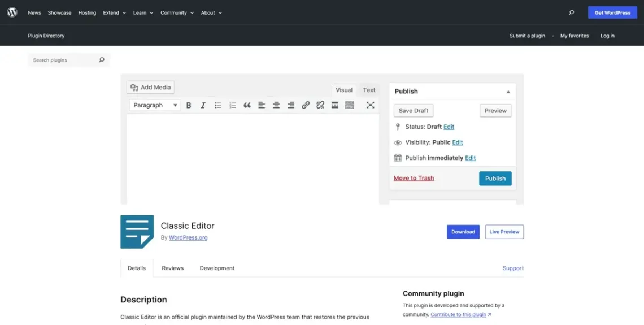Align text left
This screenshot has width=644, height=325.
click(262, 105)
